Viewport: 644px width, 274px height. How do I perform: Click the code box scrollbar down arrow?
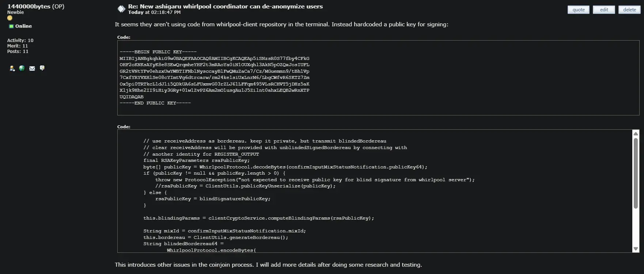(x=636, y=249)
